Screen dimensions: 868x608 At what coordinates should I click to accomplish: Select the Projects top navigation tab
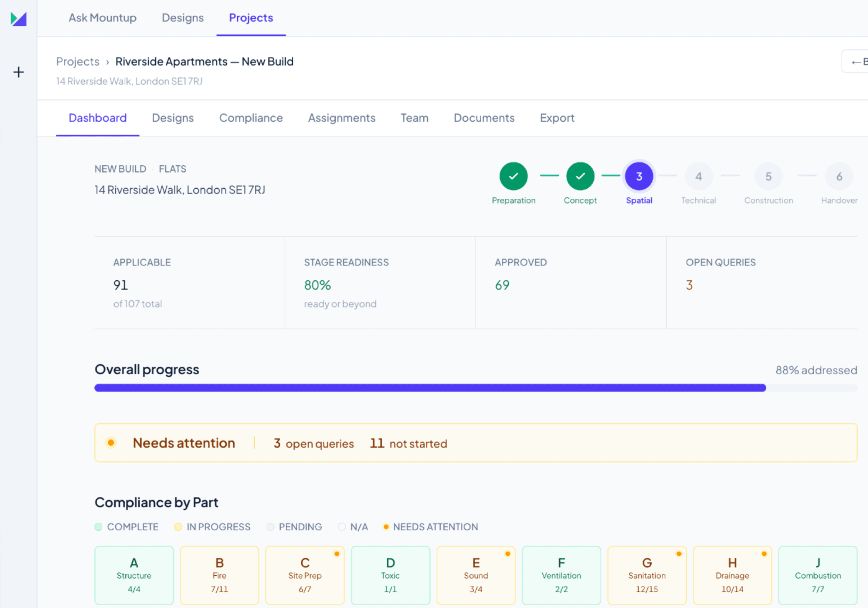click(251, 18)
